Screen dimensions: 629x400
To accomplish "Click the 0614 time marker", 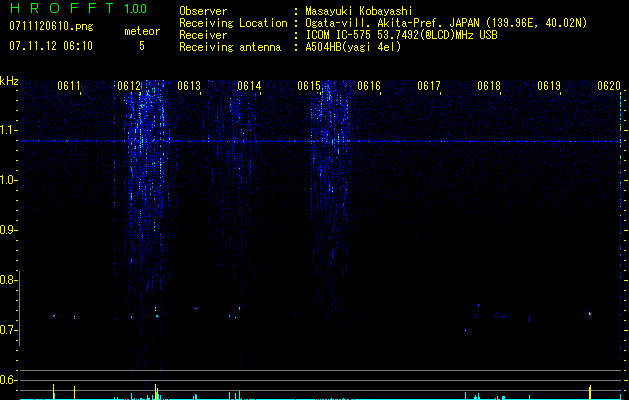I will [x=249, y=86].
